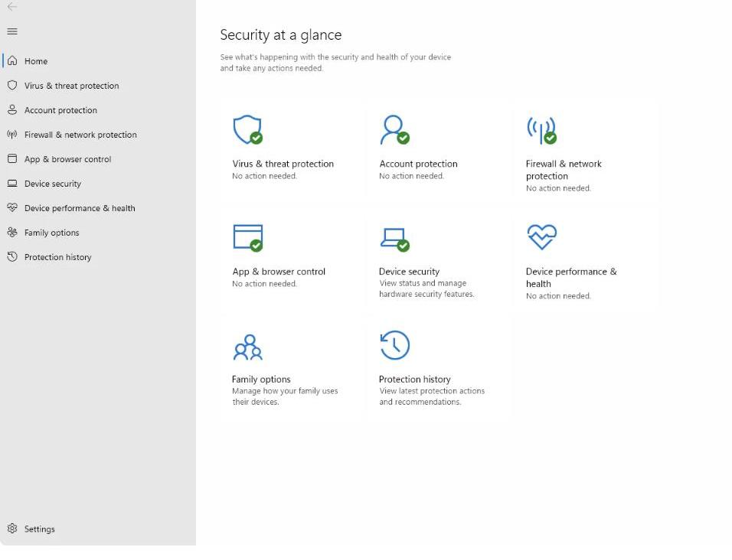The height and width of the screenshot is (560, 732).
Task: Open the App & browser control window icon
Action: tap(247, 238)
